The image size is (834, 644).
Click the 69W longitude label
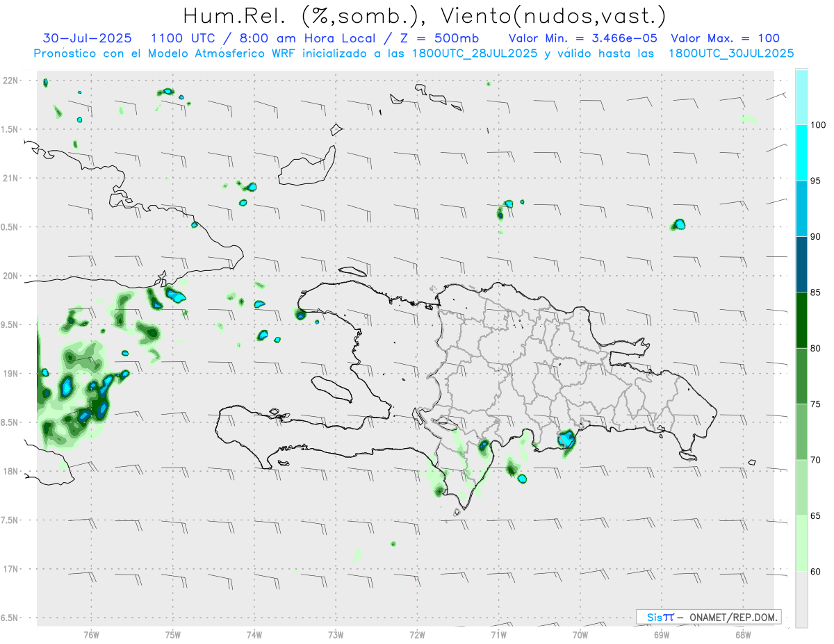(662, 634)
